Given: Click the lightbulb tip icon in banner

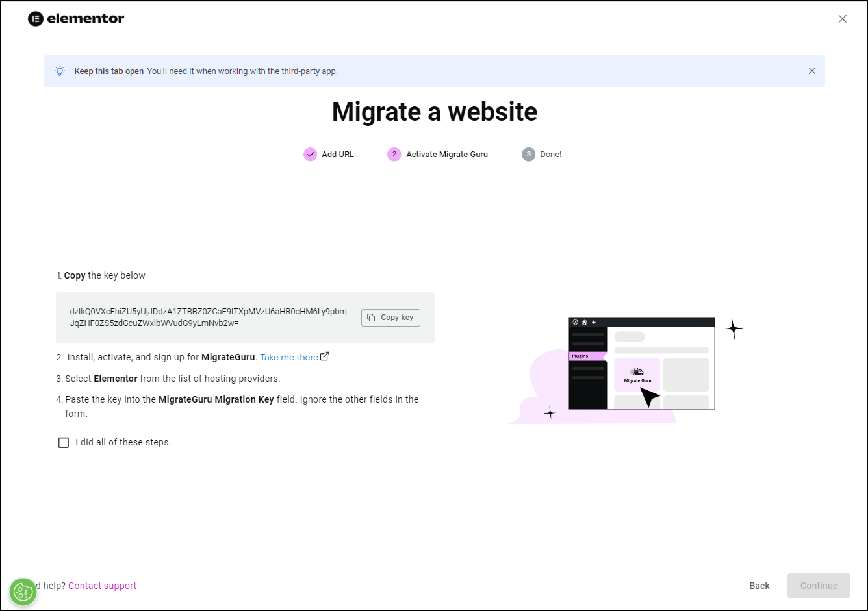Looking at the screenshot, I should point(60,71).
